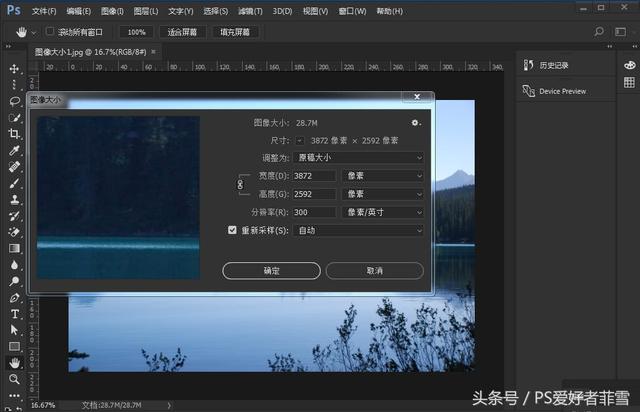Open the 编辑(E) menu
640x412 pixels.
[x=79, y=11]
